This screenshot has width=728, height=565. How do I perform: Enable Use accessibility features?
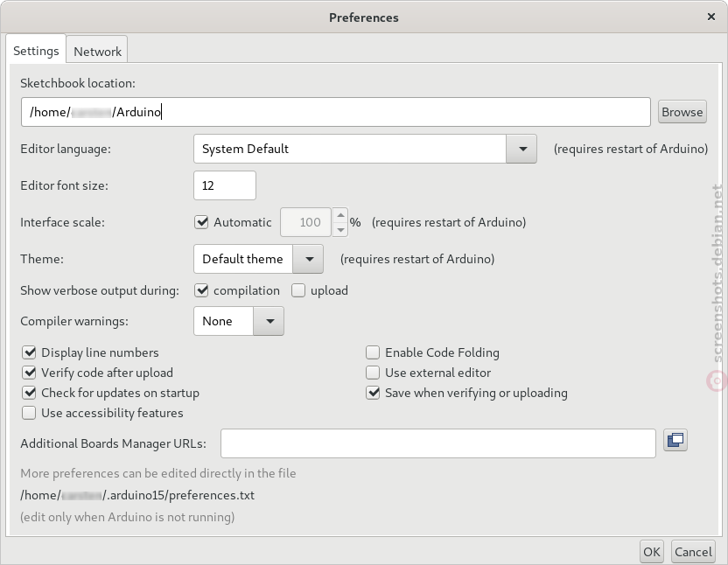[x=29, y=413]
